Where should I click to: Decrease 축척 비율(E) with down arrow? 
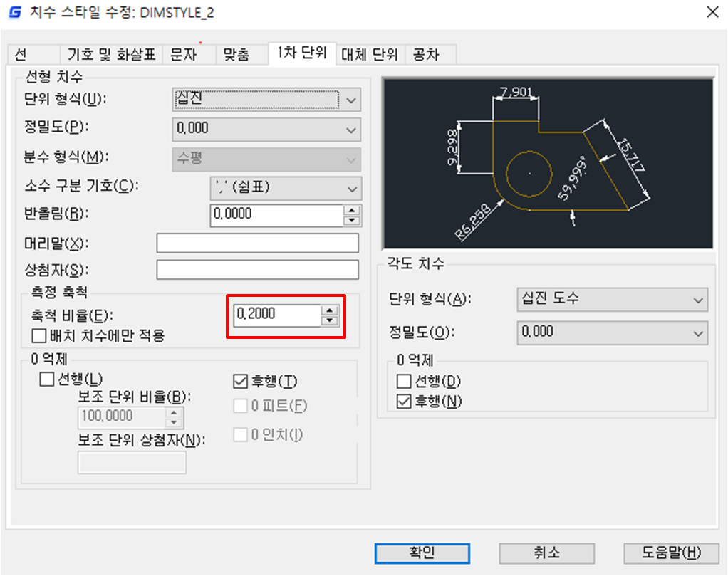330,320
